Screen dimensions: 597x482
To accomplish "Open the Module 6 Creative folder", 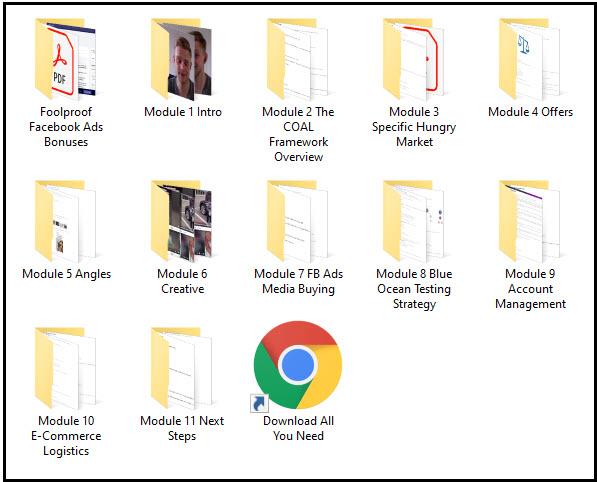I will click(182, 221).
